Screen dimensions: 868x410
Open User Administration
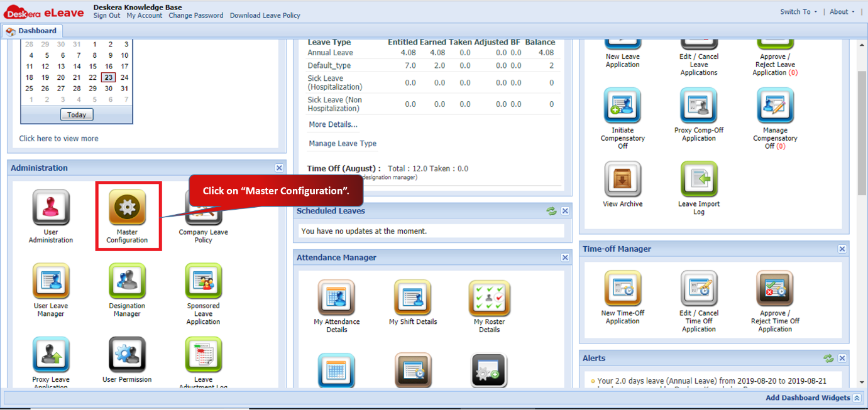coord(50,213)
